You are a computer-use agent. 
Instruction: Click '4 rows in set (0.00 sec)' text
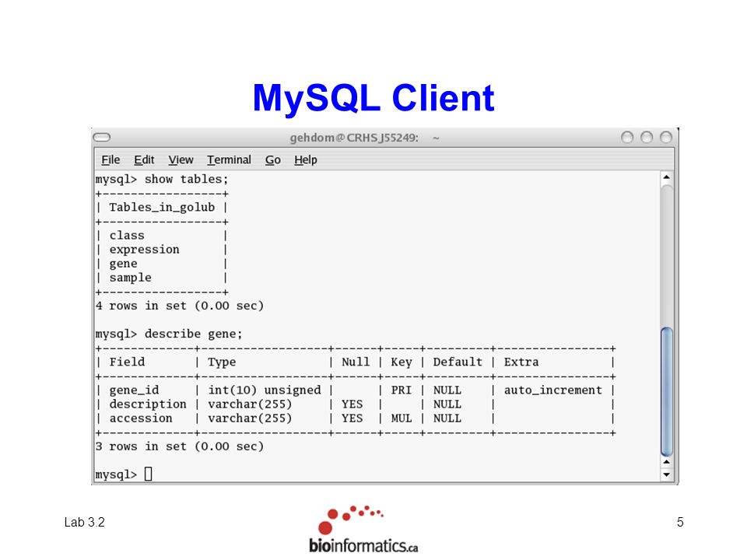coord(180,306)
